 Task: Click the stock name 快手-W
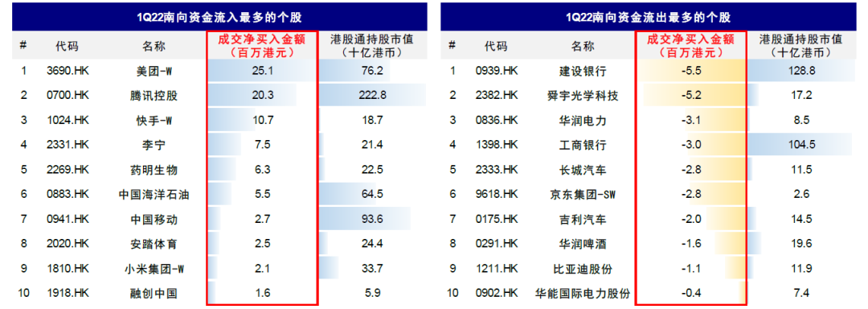point(154,121)
